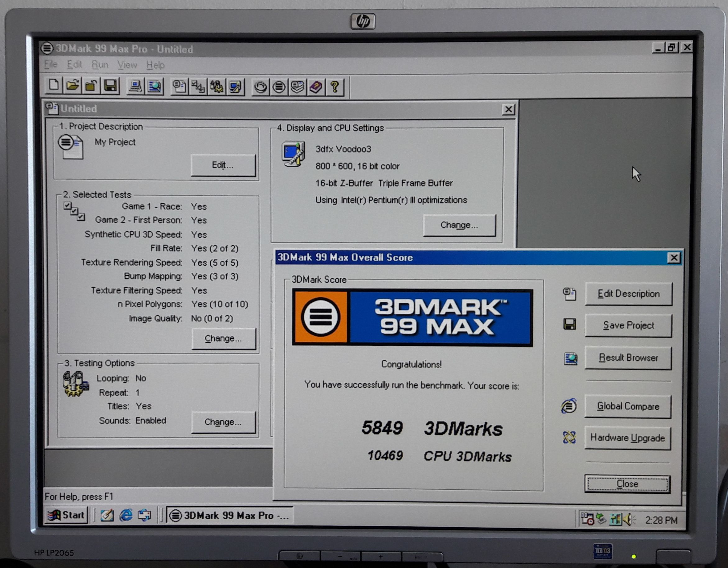Click the Close project folder toolbar icon
The image size is (728, 568).
91,86
